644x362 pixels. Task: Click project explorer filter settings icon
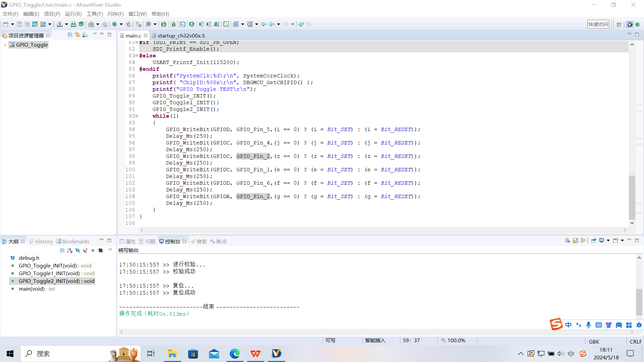[x=85, y=35]
